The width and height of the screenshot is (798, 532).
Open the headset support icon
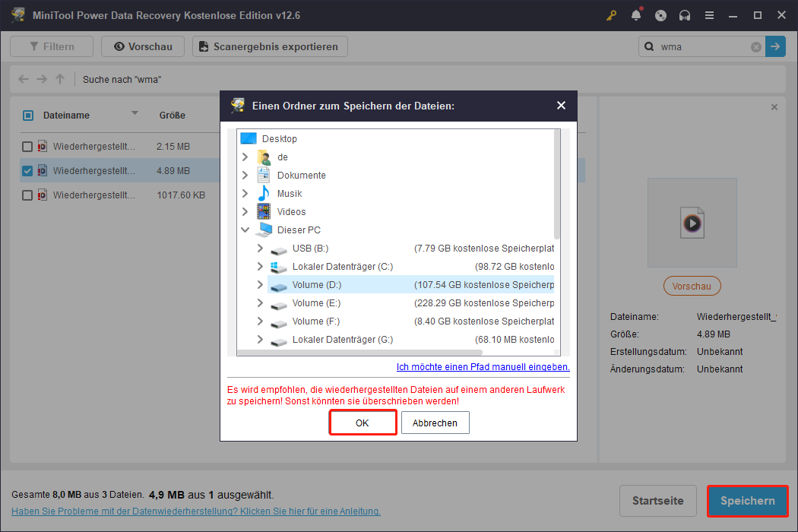[x=685, y=15]
